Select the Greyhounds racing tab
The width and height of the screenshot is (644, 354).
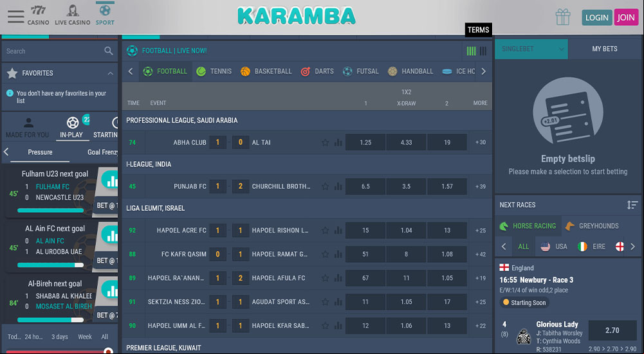pos(592,226)
